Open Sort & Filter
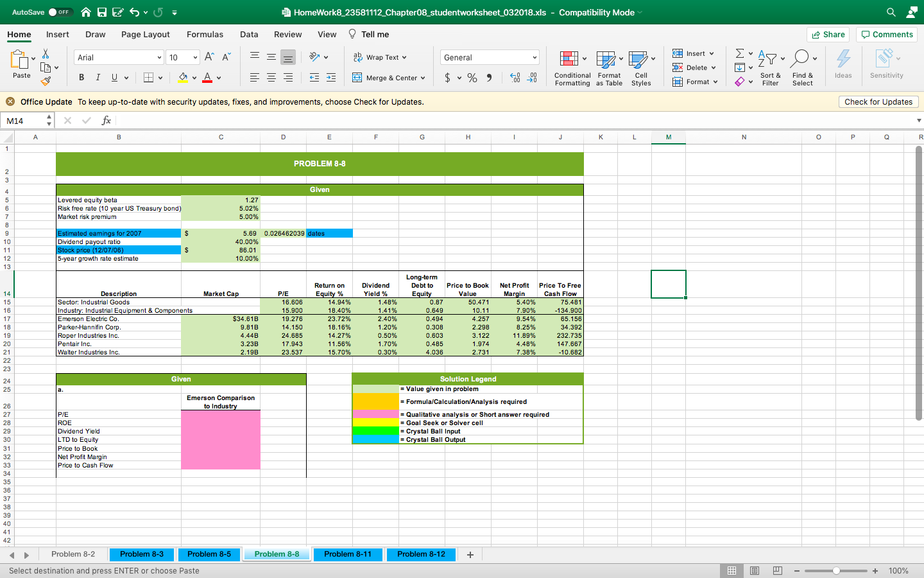The height and width of the screenshot is (578, 924). point(770,68)
